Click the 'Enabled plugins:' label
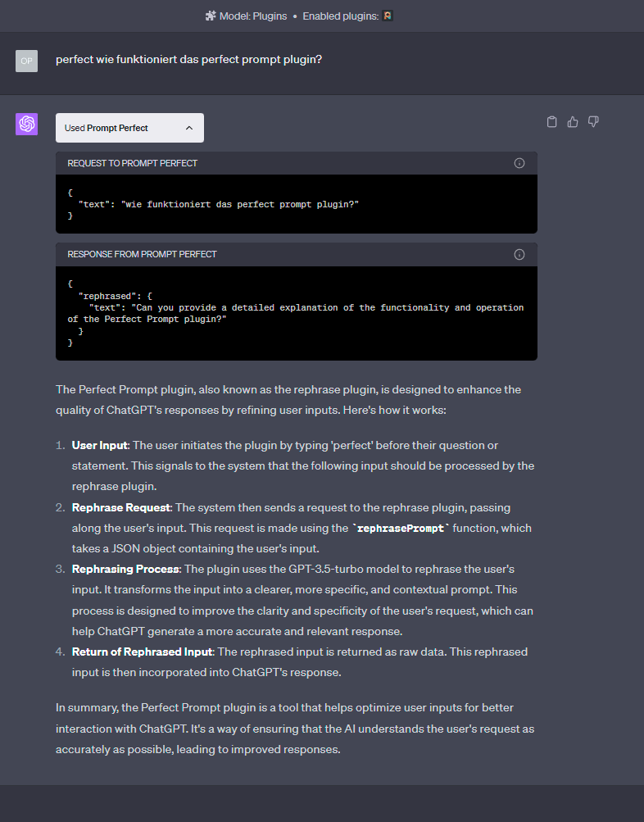This screenshot has height=822, width=644. point(341,16)
